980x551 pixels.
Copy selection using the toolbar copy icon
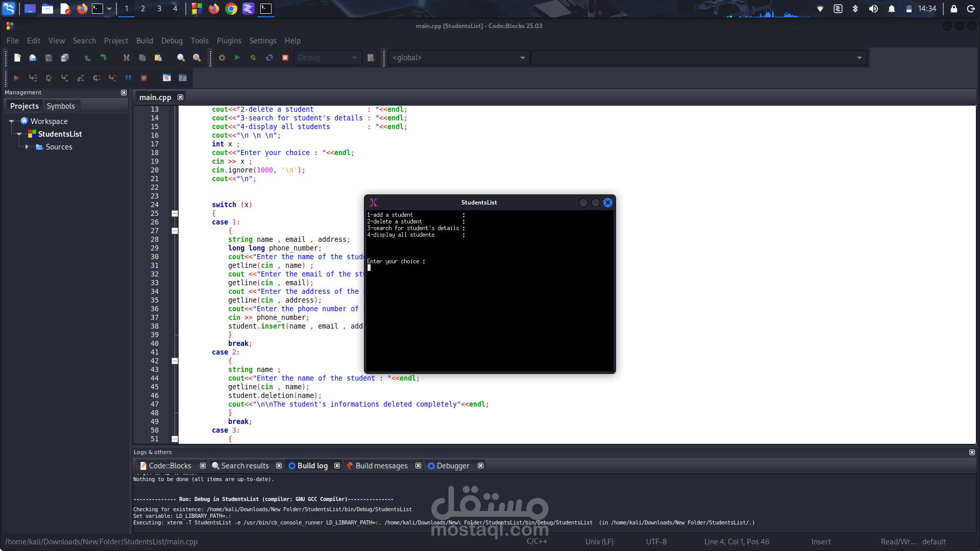(x=142, y=58)
